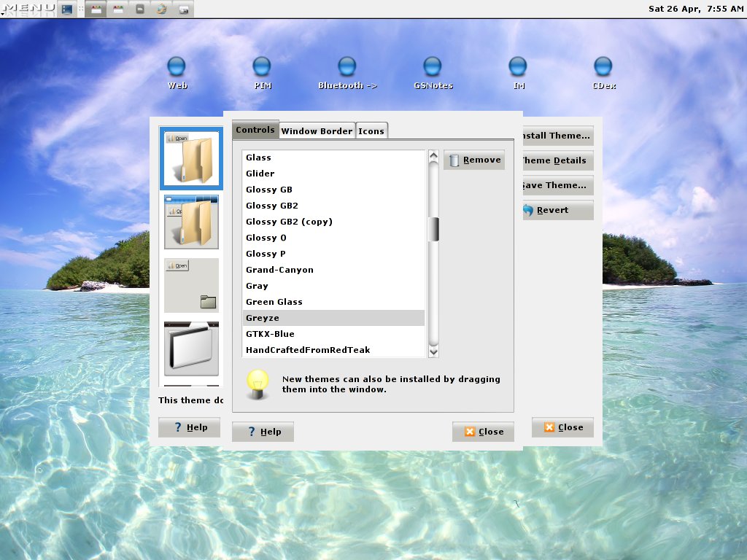This screenshot has height=560, width=747.
Task: Click the camera screenshot taskbar icon
Action: (x=183, y=9)
